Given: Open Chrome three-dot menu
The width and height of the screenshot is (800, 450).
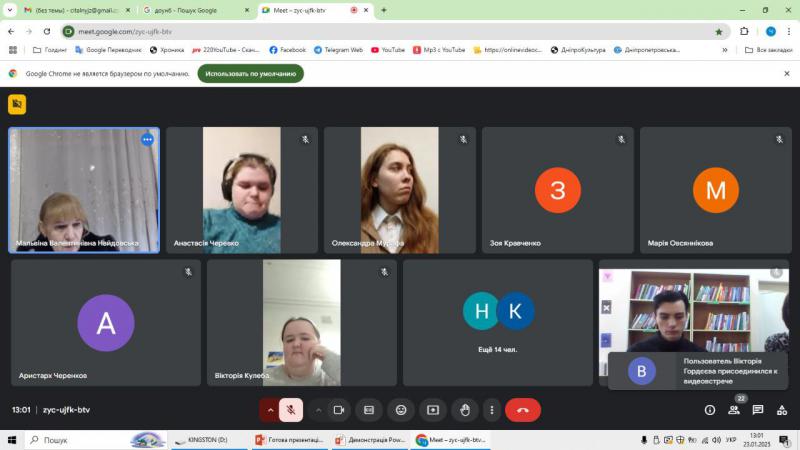Looking at the screenshot, I should (x=789, y=32).
